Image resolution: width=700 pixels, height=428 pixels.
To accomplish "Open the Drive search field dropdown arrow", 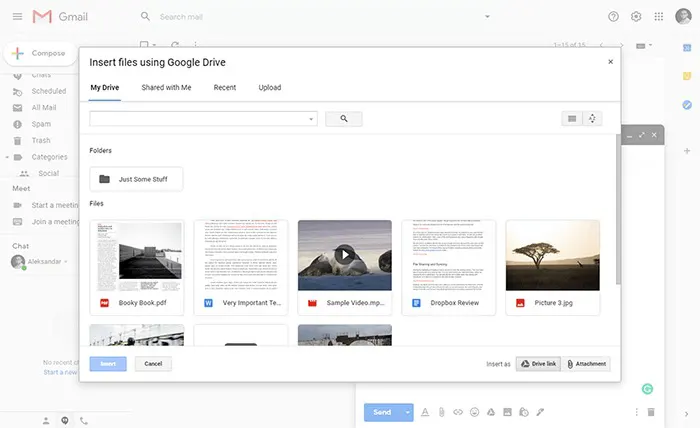I will [x=311, y=119].
